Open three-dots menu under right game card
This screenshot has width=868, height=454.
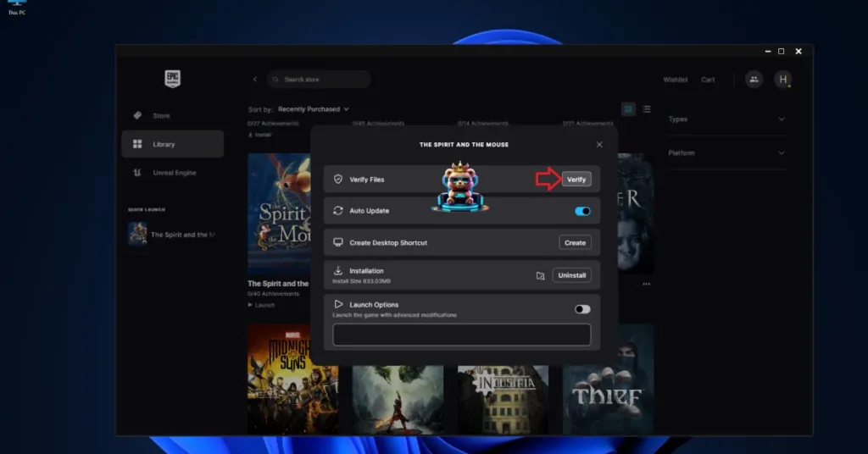(646, 284)
